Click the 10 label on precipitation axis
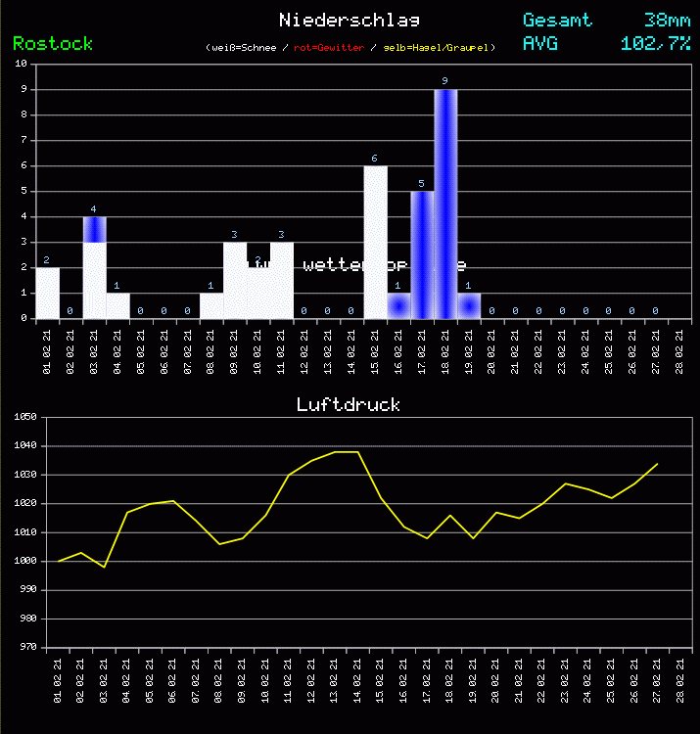Screen dimensions: 700x734 click(x=21, y=64)
